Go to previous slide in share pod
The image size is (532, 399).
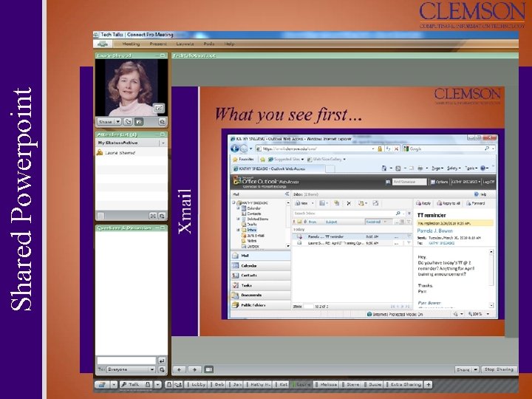tap(179, 369)
